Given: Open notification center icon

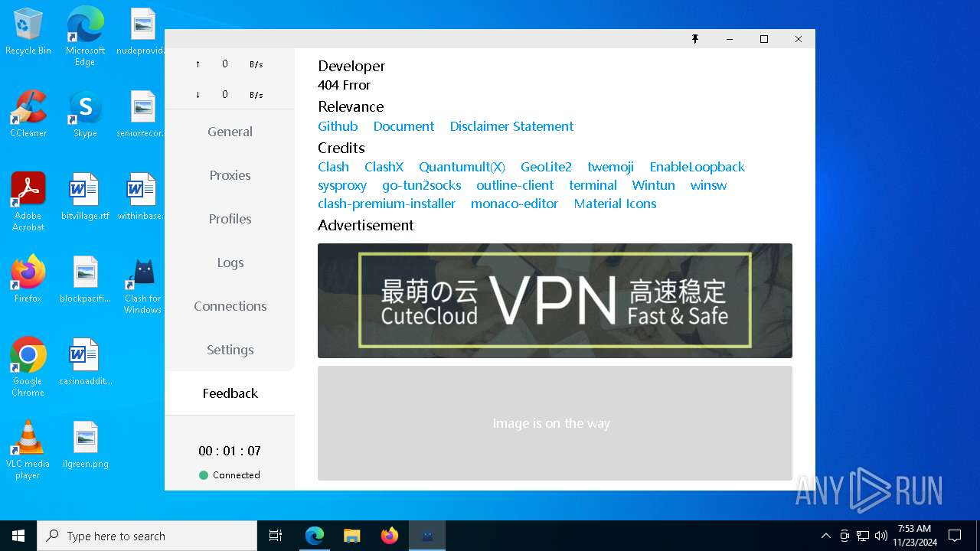Looking at the screenshot, I should 955,536.
